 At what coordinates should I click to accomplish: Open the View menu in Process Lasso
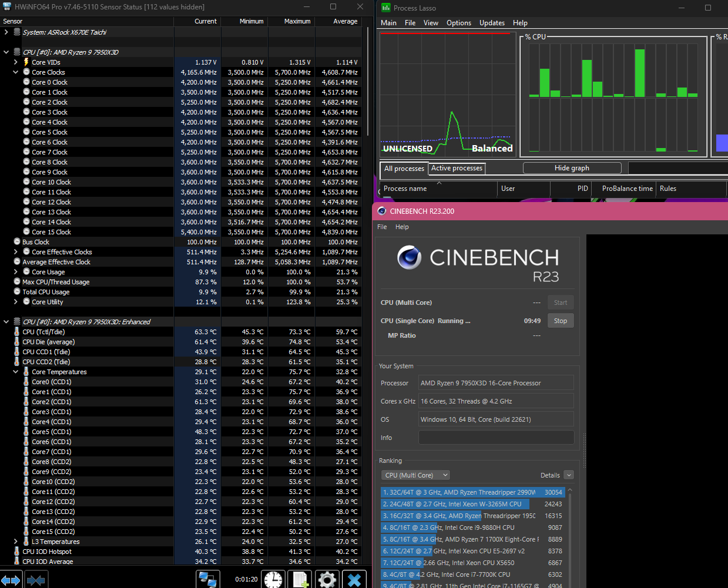coord(431,22)
